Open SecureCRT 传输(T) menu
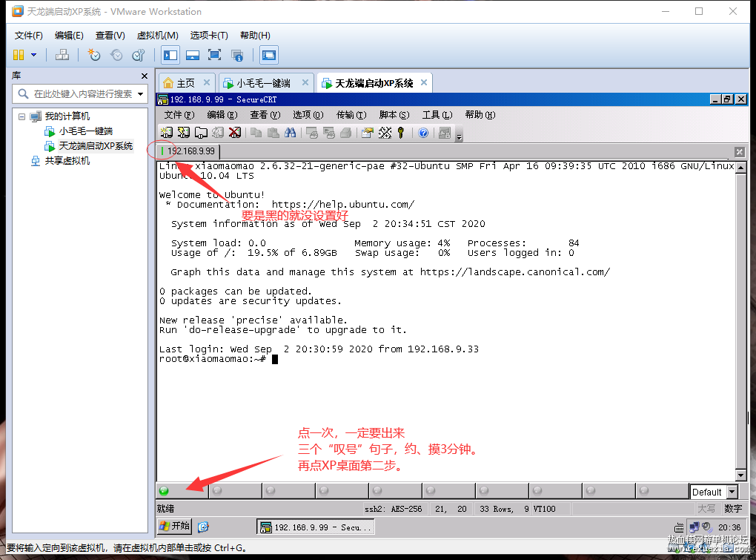 [x=351, y=115]
